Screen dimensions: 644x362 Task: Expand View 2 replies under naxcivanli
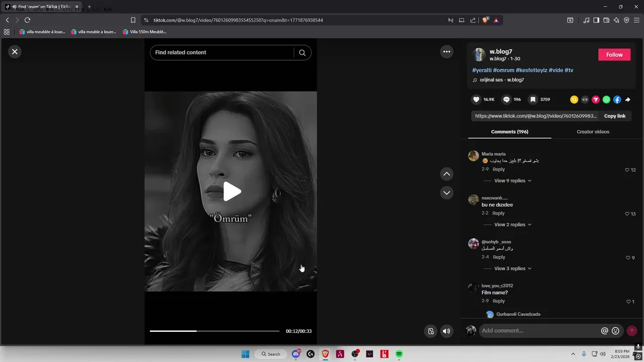coord(512,225)
